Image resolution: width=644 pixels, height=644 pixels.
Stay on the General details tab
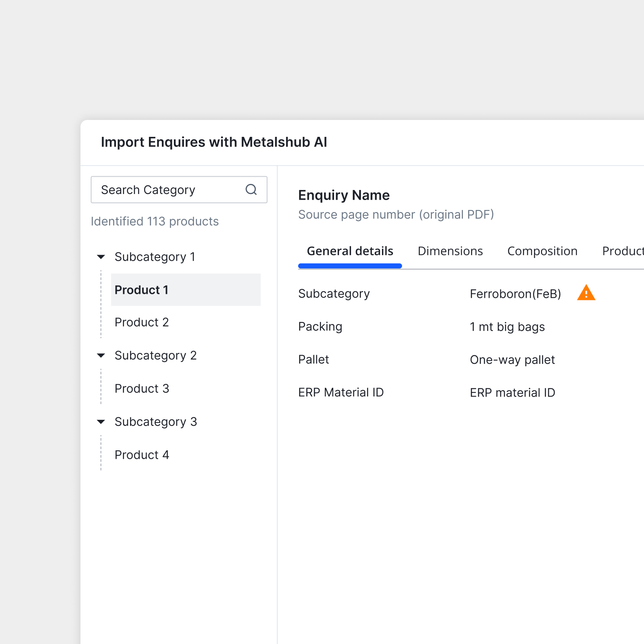350,251
